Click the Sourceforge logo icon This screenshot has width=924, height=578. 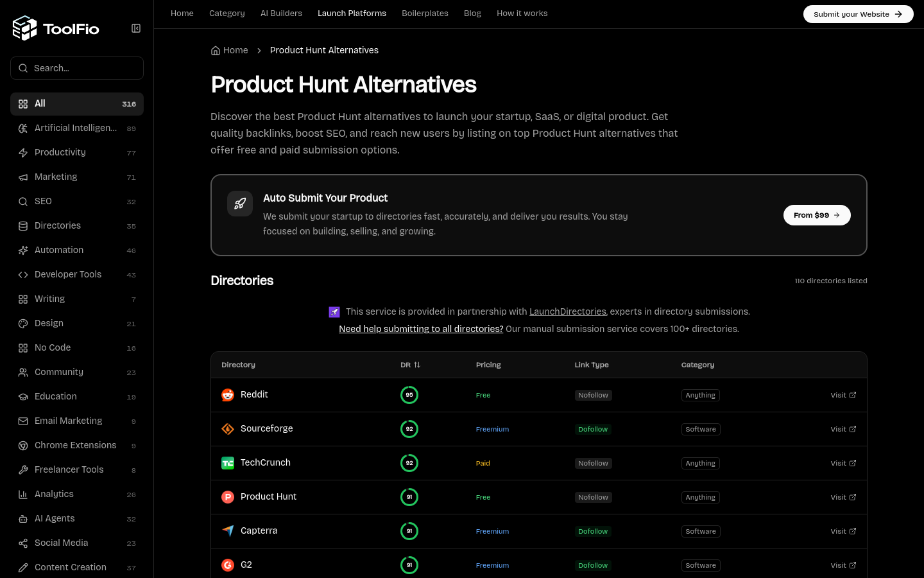[228, 429]
